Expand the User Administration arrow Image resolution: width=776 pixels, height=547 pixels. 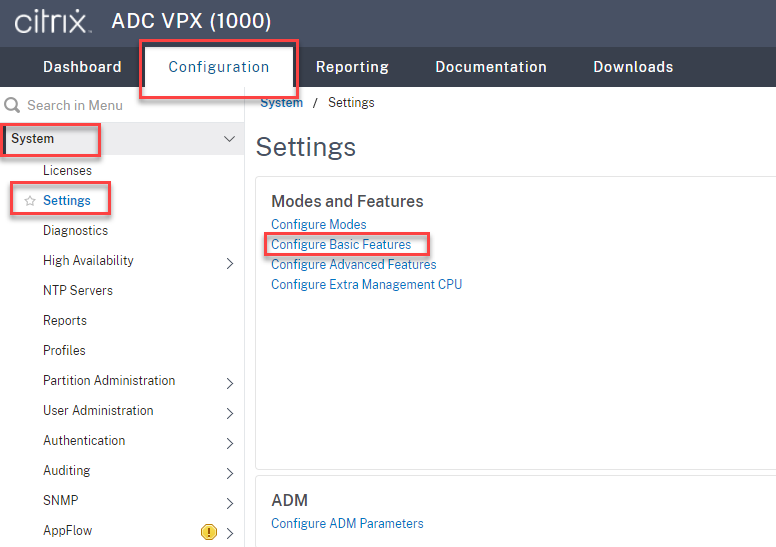coord(229,413)
